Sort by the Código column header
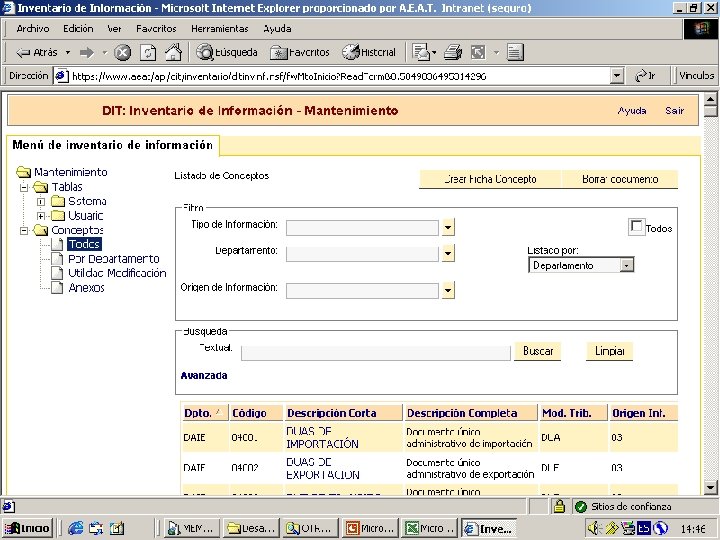Image resolution: width=720 pixels, height=540 pixels. coord(256,413)
